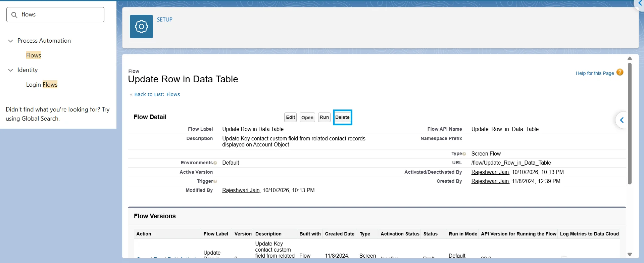This screenshot has width=644, height=263.
Task: Click the API Version for Running the Flow header
Action: point(518,234)
